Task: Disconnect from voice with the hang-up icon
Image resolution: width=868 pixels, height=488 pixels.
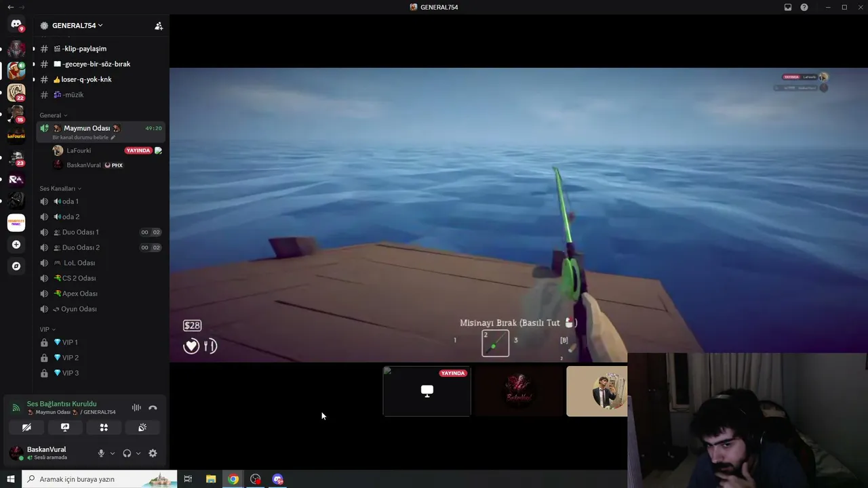Action: [153, 407]
